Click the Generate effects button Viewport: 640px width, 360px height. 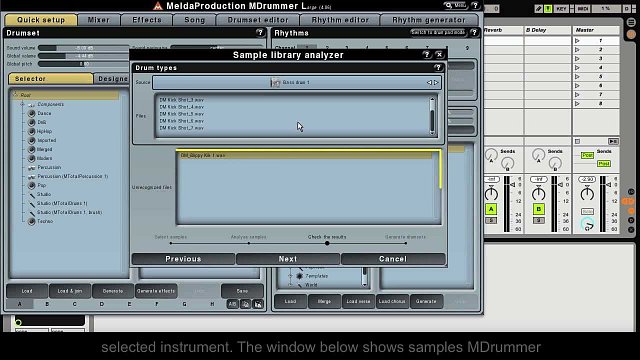pos(156,291)
